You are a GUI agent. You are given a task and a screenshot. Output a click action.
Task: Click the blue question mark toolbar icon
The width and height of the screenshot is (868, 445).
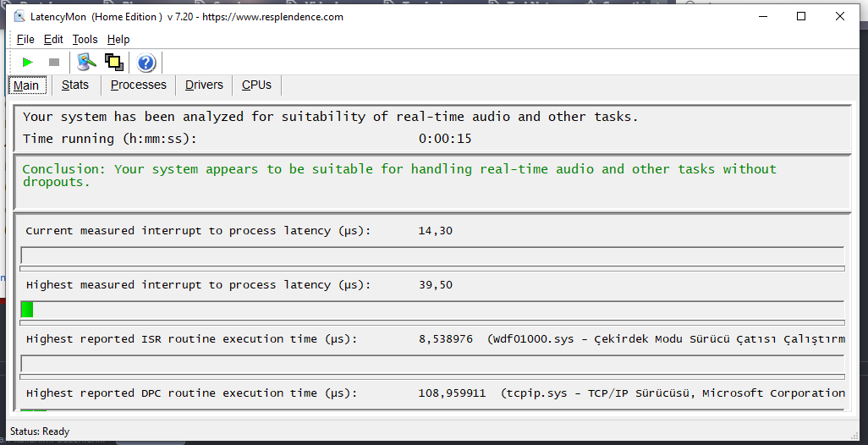[146, 62]
